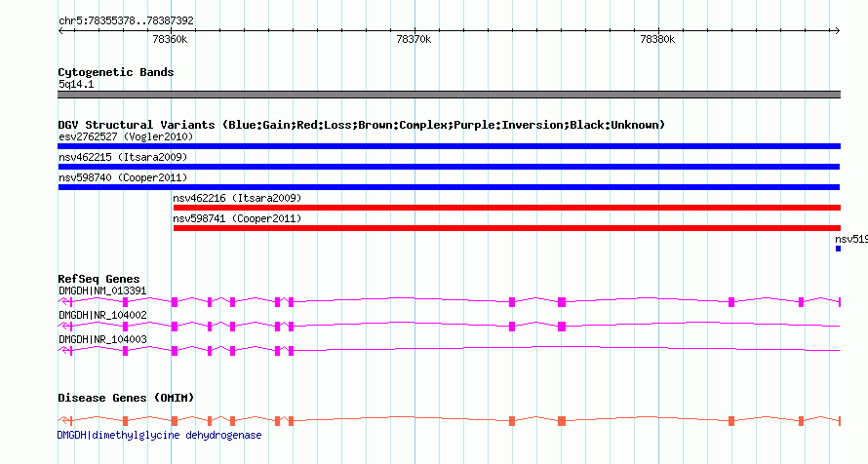This screenshot has width=868, height=464.
Task: Click the strand arrow on NM_013391 transcript
Action: 65,302
